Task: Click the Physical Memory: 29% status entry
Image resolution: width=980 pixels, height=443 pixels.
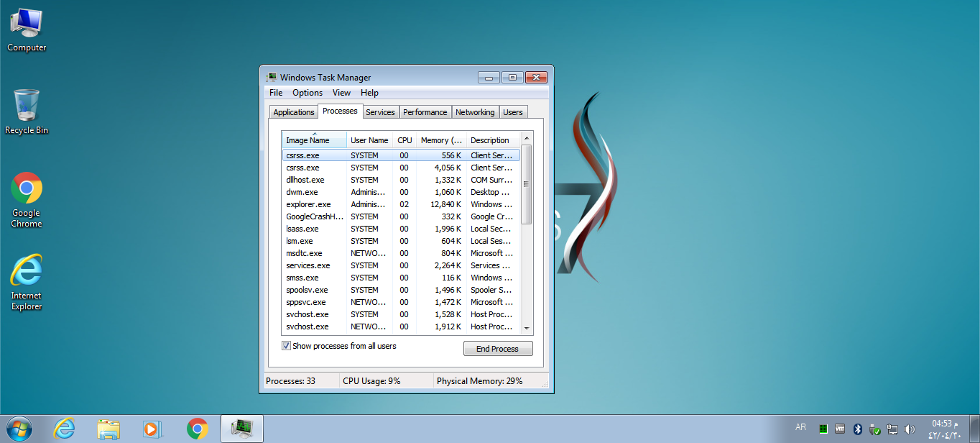Action: (479, 381)
